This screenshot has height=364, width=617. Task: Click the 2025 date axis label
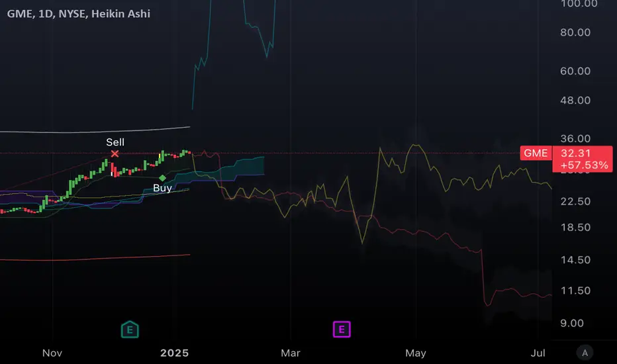[174, 353]
